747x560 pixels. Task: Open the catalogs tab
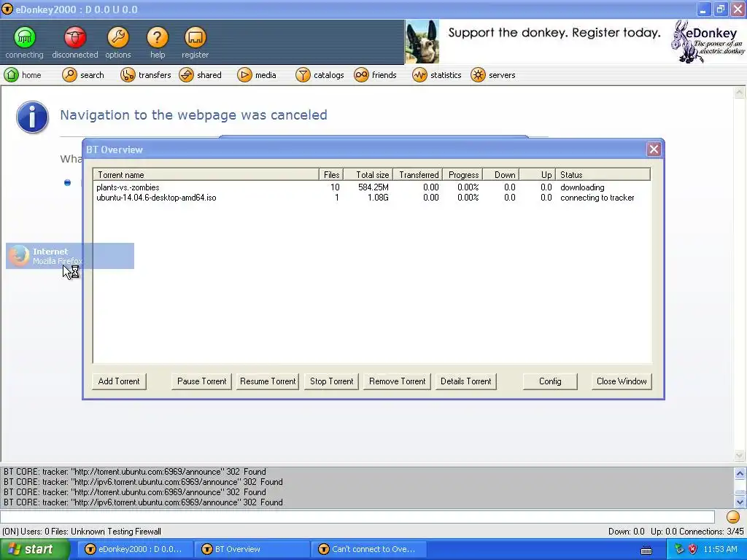[x=320, y=75]
